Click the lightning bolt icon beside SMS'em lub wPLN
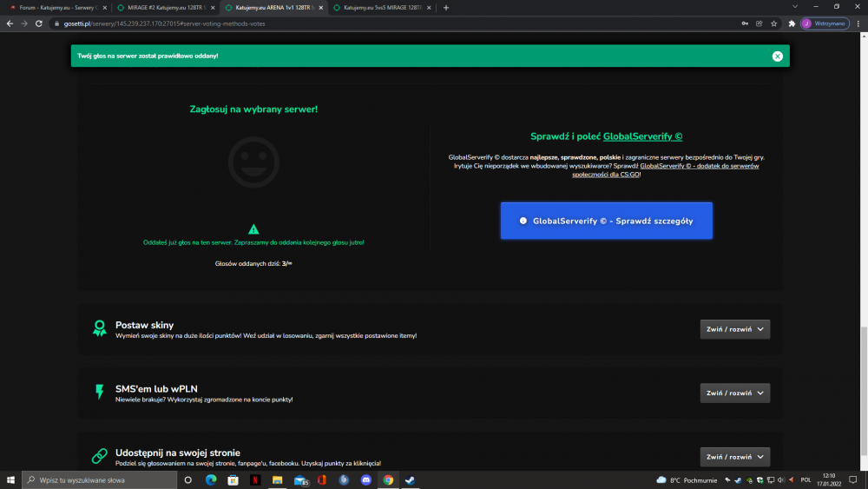 100,392
